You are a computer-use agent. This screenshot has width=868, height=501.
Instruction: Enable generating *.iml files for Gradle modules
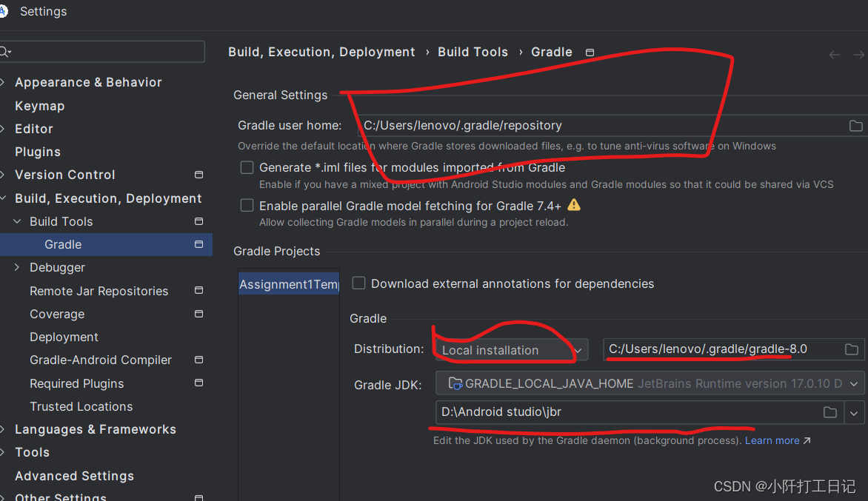pyautogui.click(x=247, y=167)
